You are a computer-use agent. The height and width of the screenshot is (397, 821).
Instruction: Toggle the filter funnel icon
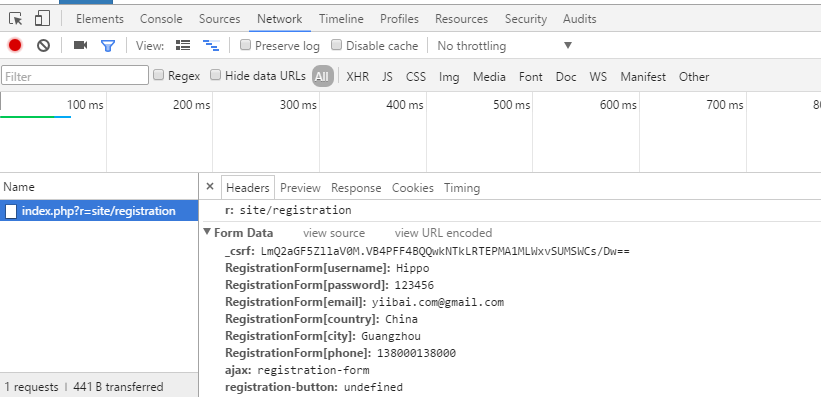click(x=108, y=46)
